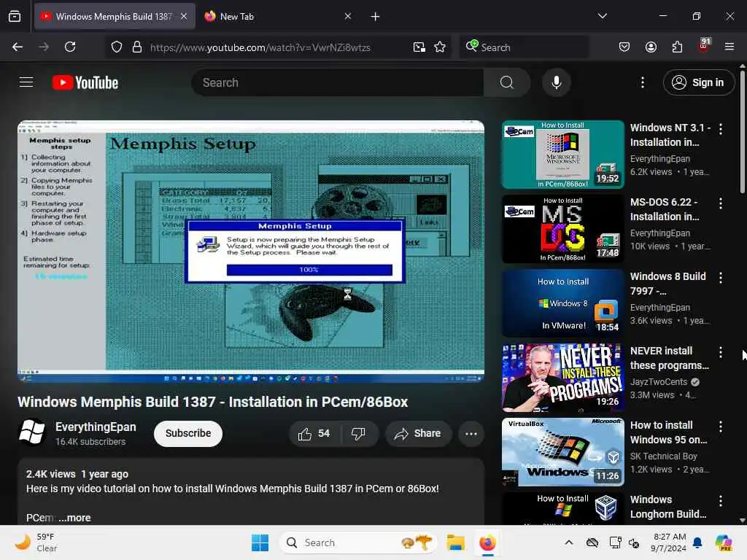This screenshot has height=560, width=747.
Task: Share this video
Action: coord(418,433)
